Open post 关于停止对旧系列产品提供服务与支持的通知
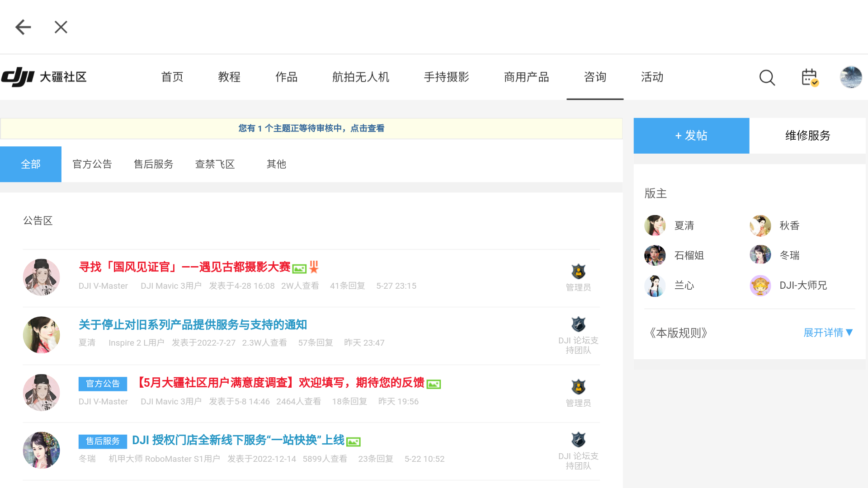 click(193, 325)
